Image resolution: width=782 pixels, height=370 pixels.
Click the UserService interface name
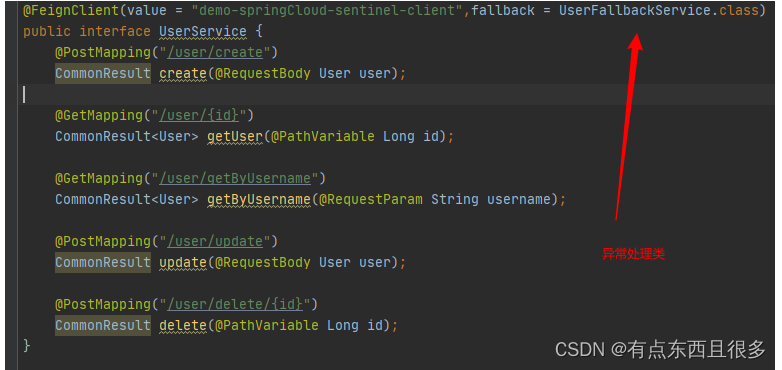pos(202,31)
